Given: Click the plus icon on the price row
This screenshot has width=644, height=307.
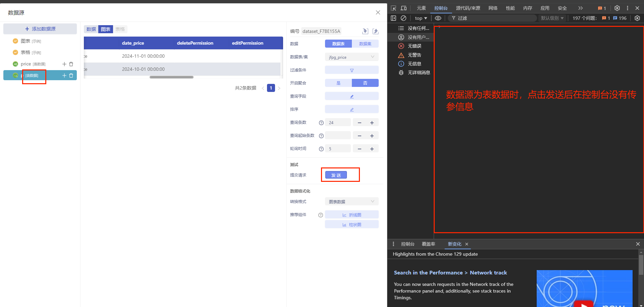Looking at the screenshot, I should click(x=64, y=64).
